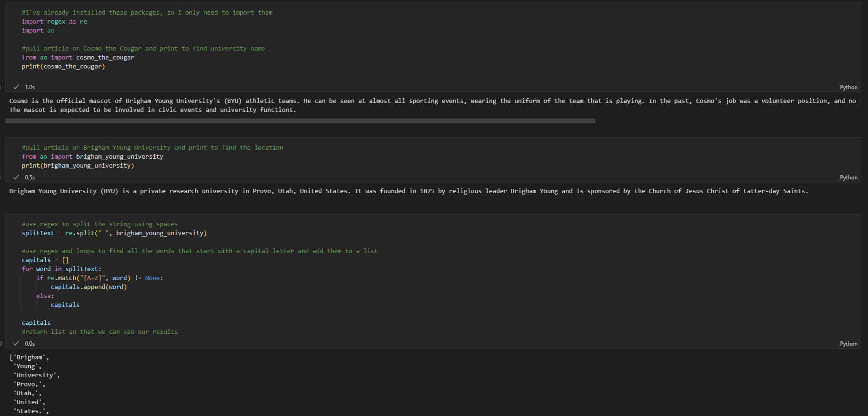Click the 'import regex as re' code line

point(54,22)
